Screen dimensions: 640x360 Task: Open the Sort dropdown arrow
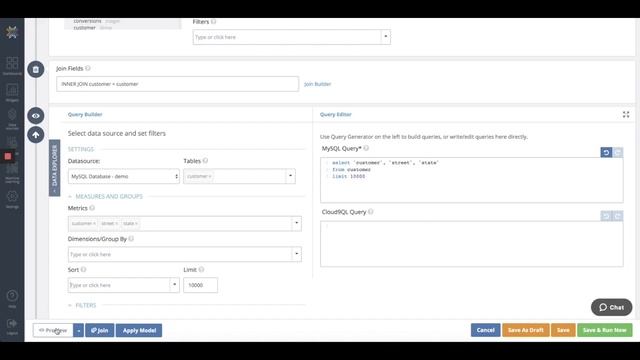(174, 285)
